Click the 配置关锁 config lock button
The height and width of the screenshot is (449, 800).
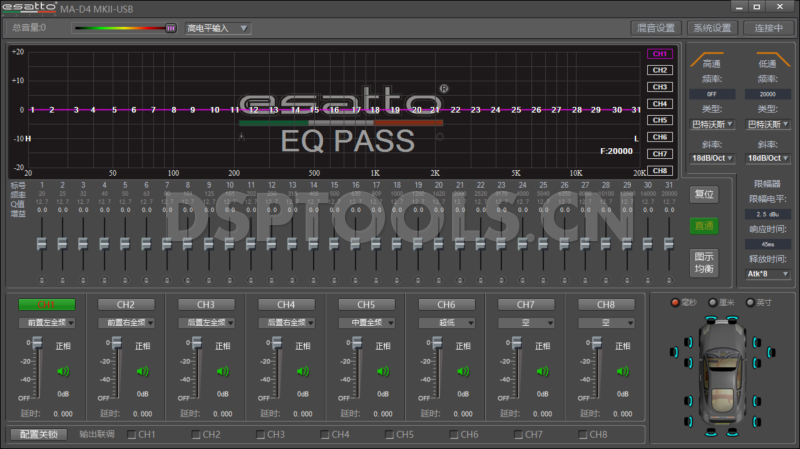point(39,434)
